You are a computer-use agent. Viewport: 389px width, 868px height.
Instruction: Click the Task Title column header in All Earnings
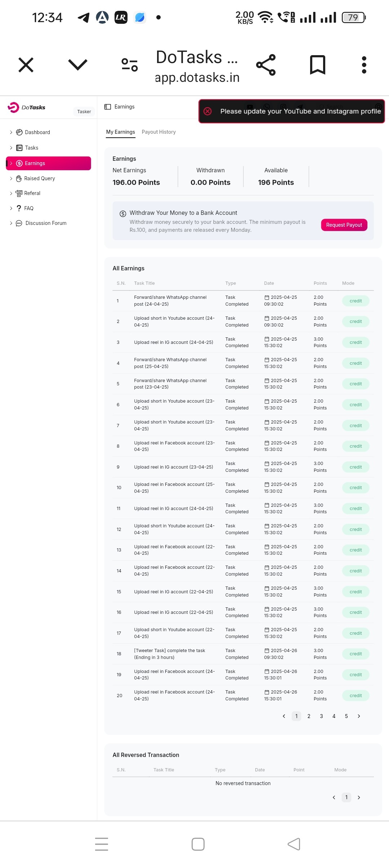(144, 283)
